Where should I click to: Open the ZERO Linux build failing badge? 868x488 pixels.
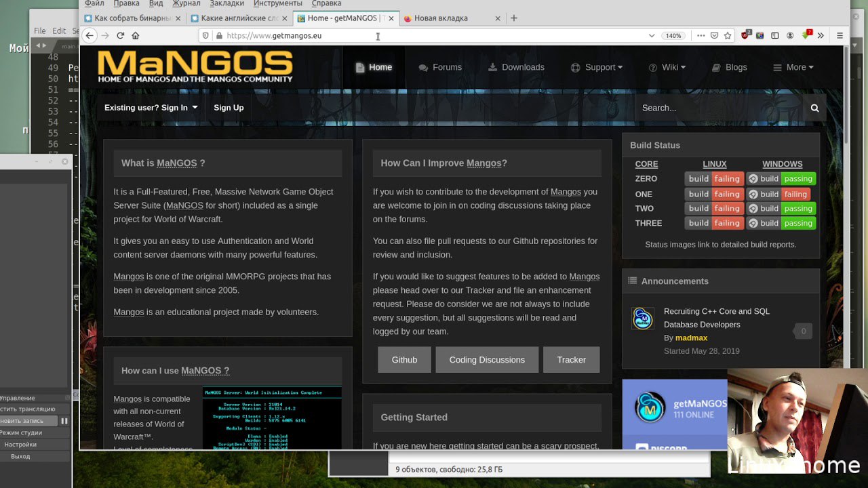pos(714,179)
